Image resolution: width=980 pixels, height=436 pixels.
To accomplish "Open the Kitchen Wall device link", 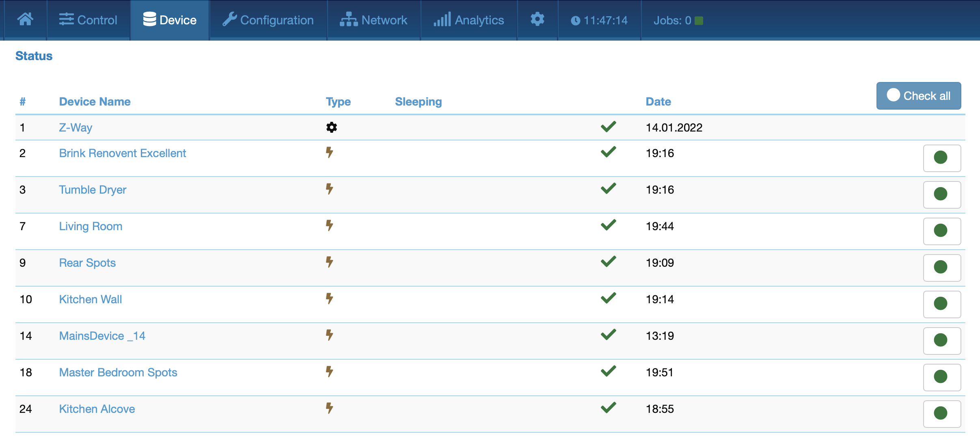I will (x=90, y=300).
